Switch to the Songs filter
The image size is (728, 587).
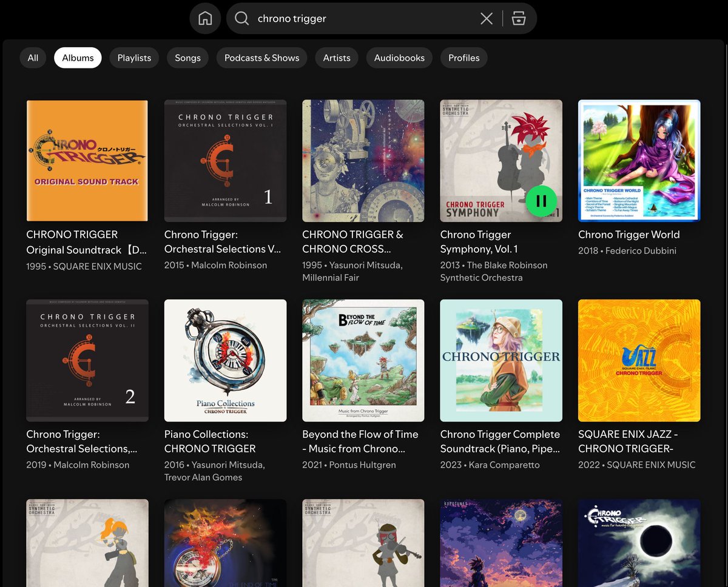coord(187,58)
